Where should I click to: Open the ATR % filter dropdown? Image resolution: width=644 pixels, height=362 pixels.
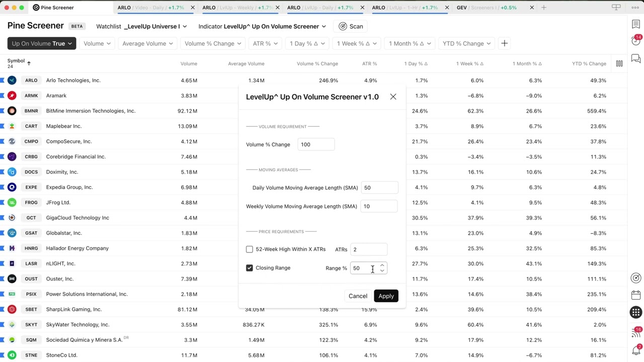[x=265, y=43]
